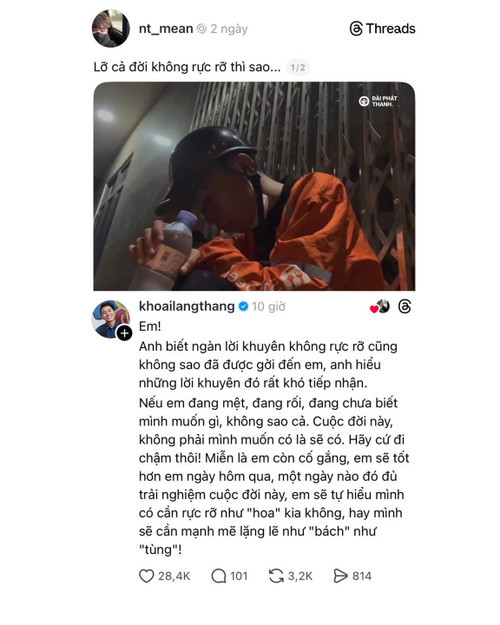
Task: Open khoailangthang's profile avatar
Action: [x=111, y=319]
